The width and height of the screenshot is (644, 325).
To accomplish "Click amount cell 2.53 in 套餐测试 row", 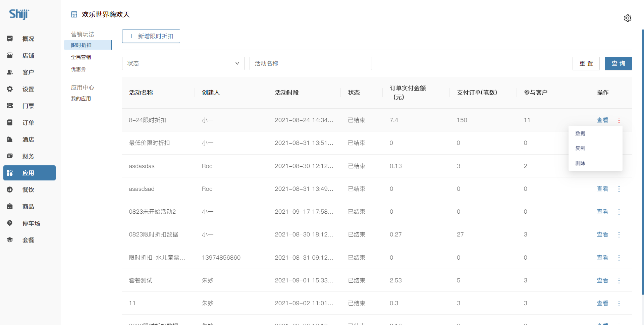I will click(395, 280).
